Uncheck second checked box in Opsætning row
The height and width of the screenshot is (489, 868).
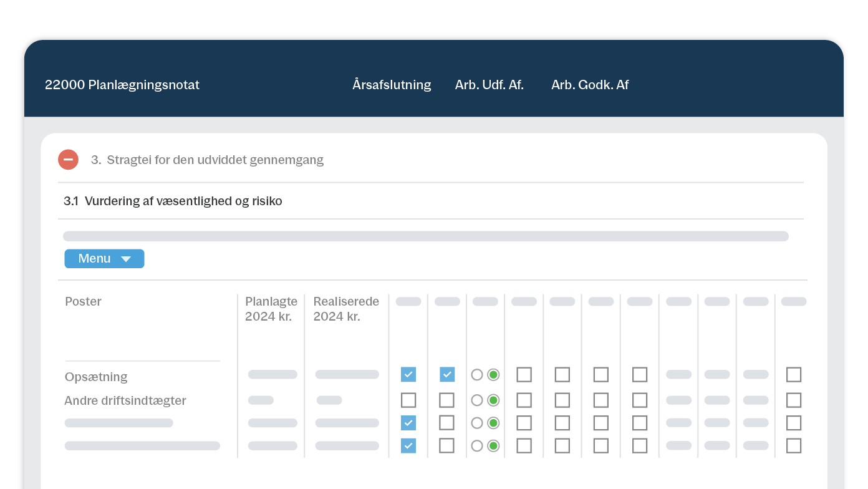click(x=447, y=374)
